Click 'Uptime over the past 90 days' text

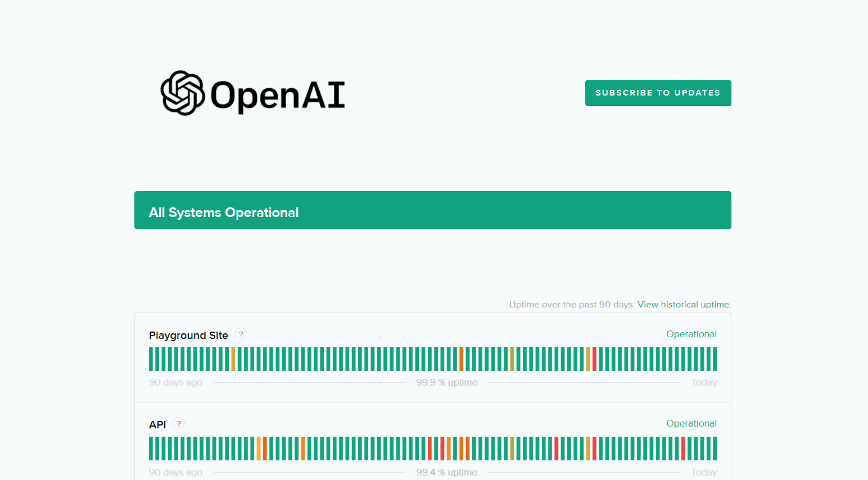pyautogui.click(x=572, y=305)
